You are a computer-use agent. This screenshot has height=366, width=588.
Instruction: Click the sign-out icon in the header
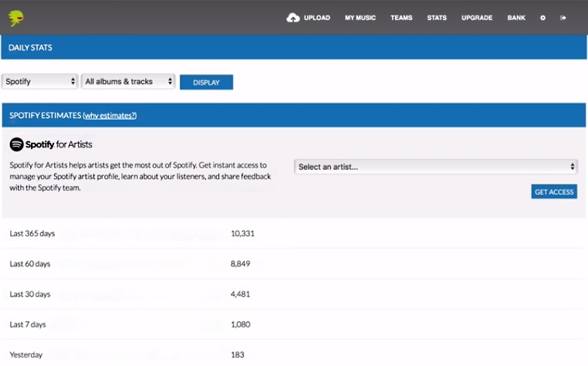coord(563,18)
